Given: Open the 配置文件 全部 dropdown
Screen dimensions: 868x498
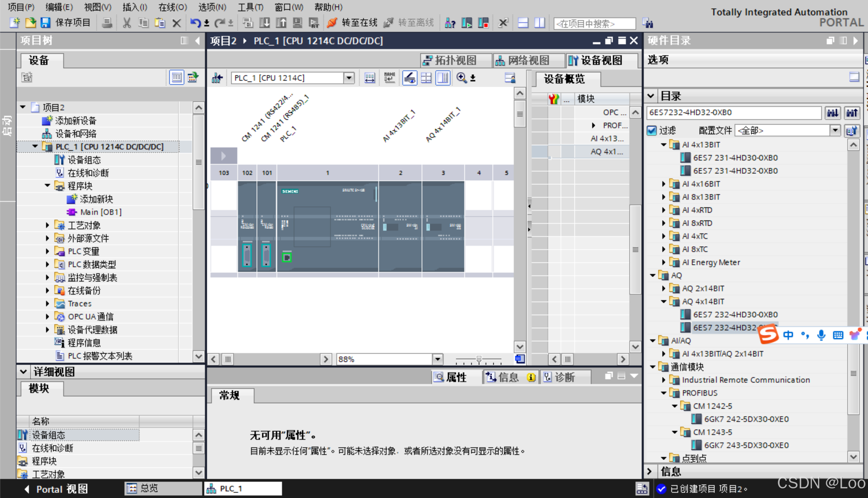Looking at the screenshot, I should (x=835, y=131).
